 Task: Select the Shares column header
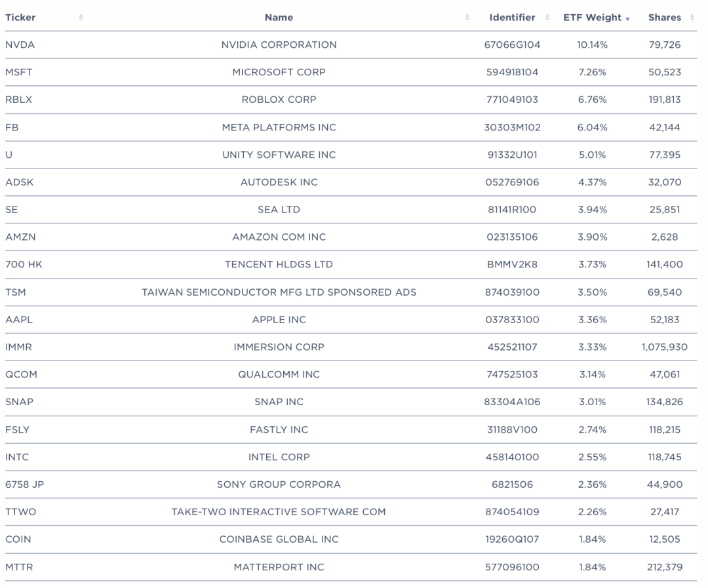pyautogui.click(x=664, y=18)
